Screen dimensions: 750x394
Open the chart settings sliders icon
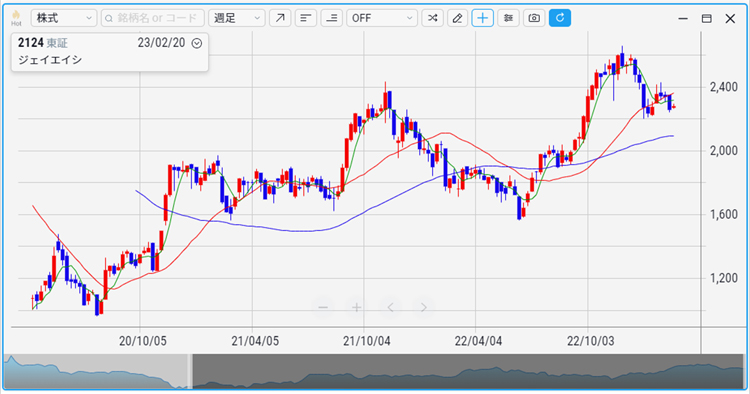point(508,18)
